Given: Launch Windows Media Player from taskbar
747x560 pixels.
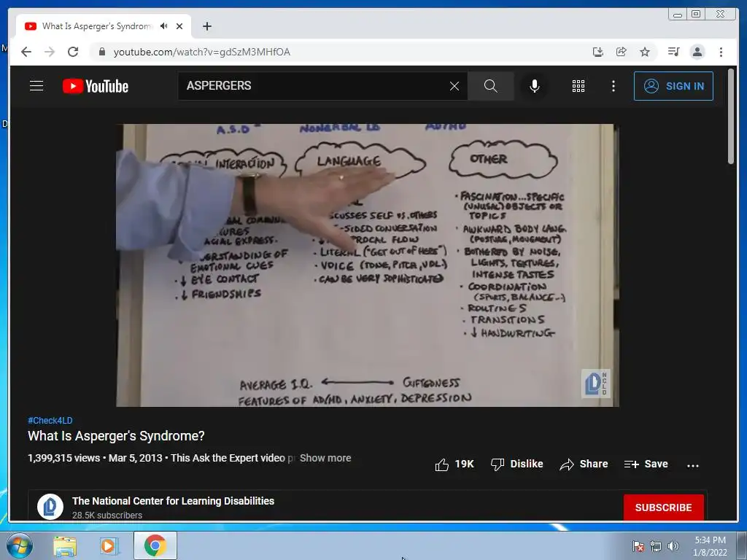Looking at the screenshot, I should pos(109,545).
